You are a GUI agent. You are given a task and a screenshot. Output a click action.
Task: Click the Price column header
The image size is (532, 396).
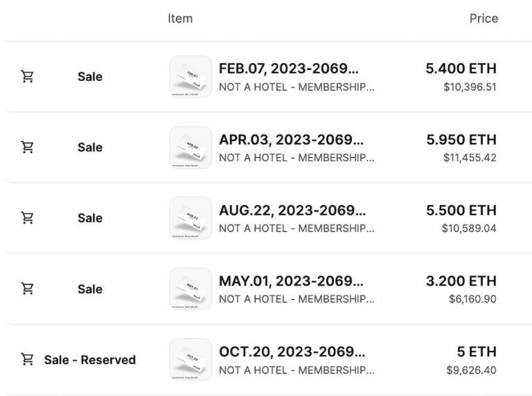coord(484,18)
